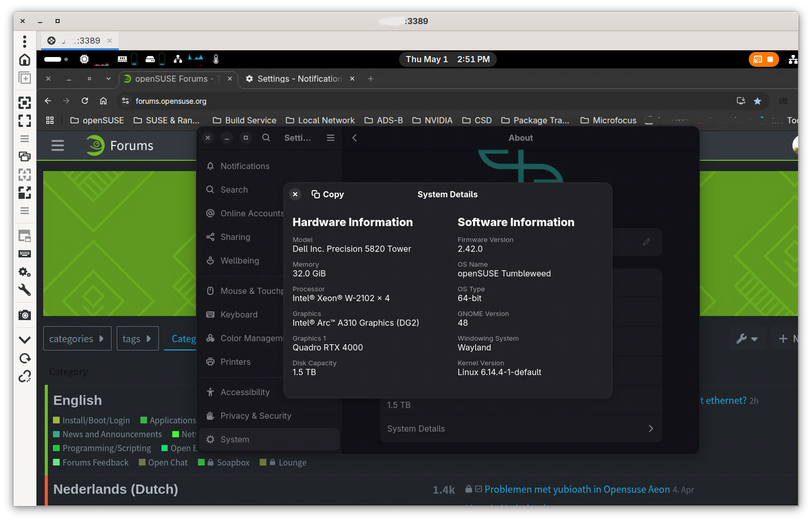This screenshot has width=812, height=521.
Task: Click the resize window to fit remote icon
Action: click(x=24, y=103)
